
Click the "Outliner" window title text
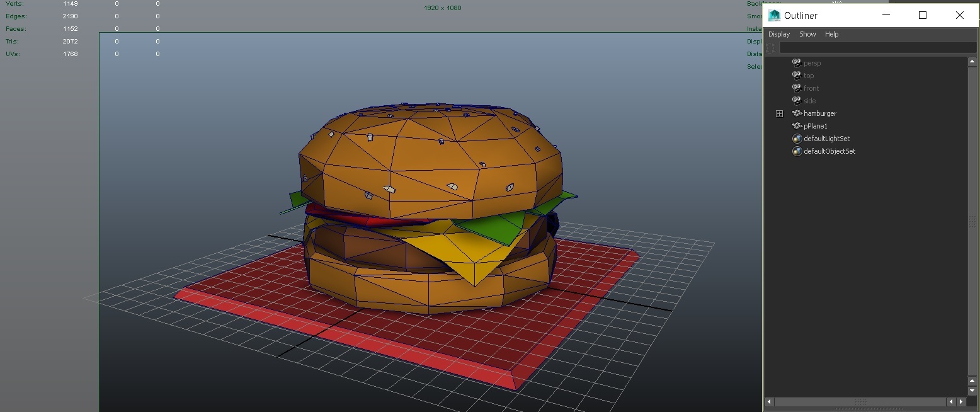tap(801, 16)
